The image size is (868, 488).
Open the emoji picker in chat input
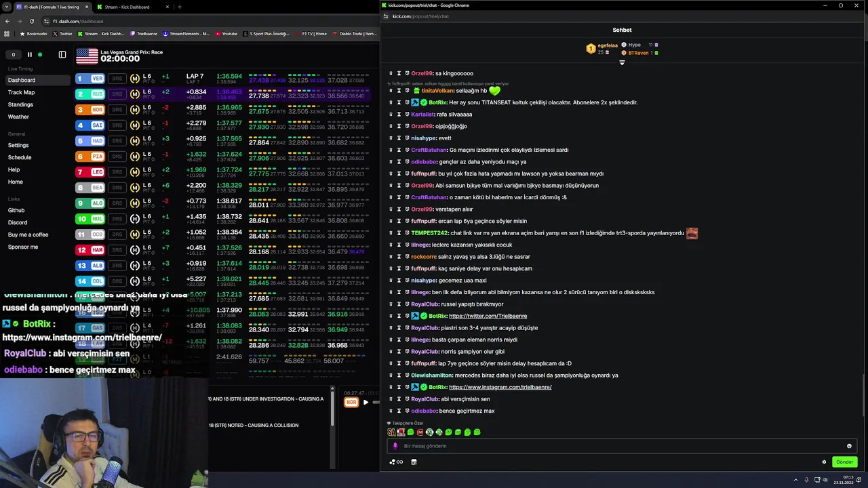coord(849,446)
